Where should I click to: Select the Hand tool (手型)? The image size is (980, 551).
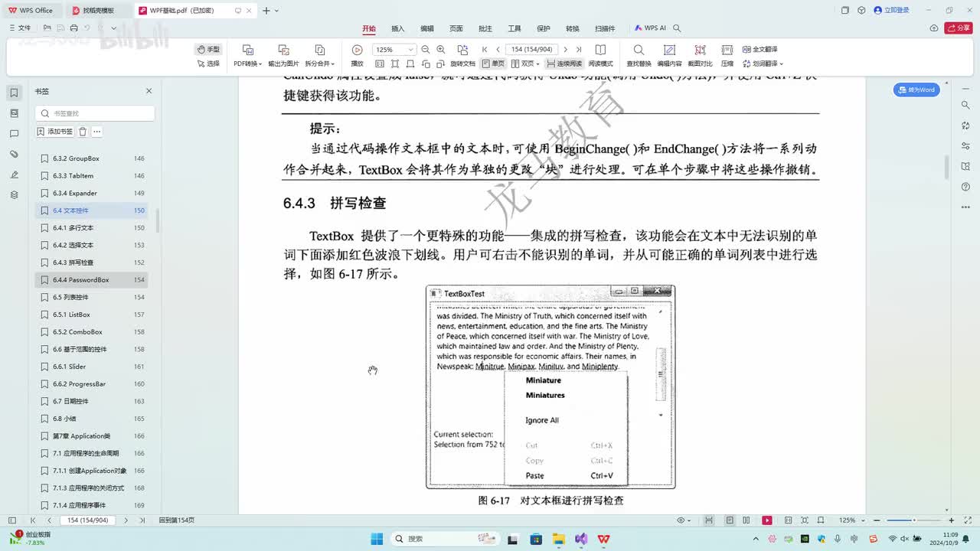[208, 49]
